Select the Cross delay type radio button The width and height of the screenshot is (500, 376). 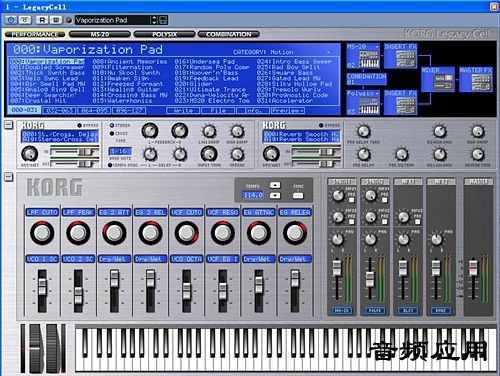(112, 133)
